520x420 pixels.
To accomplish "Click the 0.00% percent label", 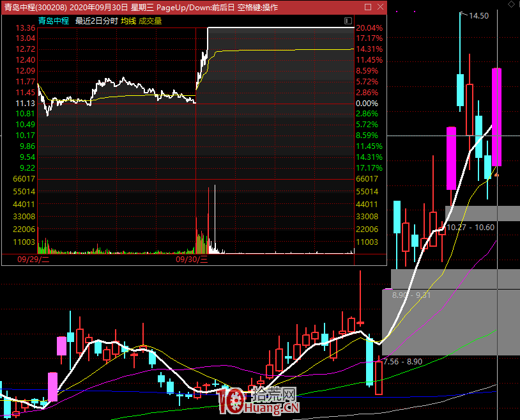I will 367,104.
